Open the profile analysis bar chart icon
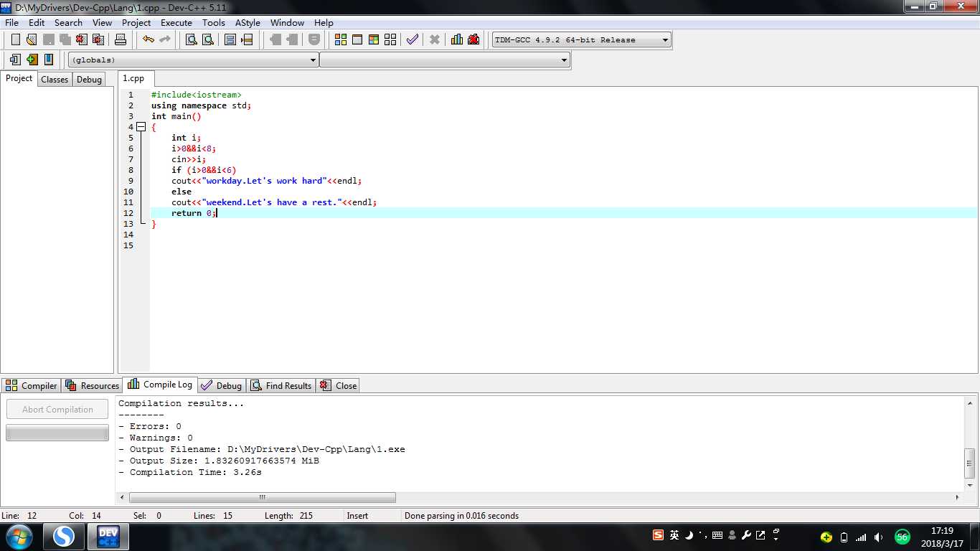Viewport: 980px width, 551px height. click(x=456, y=39)
